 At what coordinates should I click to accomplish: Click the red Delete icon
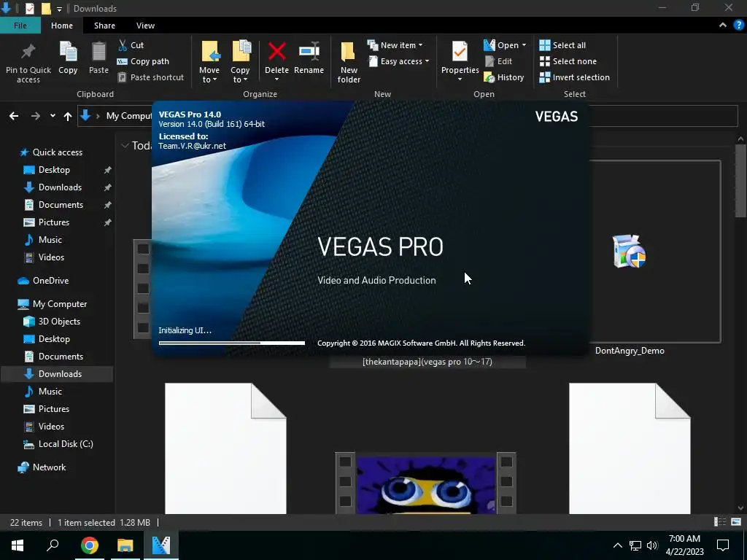click(x=276, y=52)
